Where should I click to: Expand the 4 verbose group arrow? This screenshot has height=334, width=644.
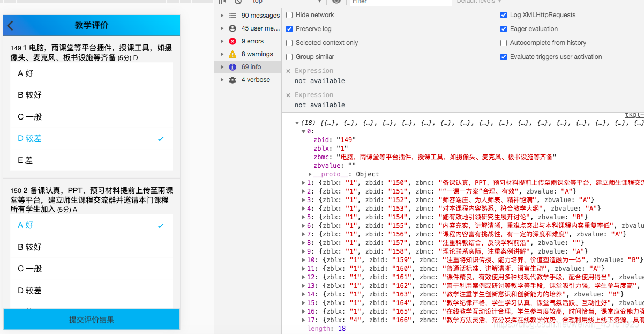pos(222,80)
